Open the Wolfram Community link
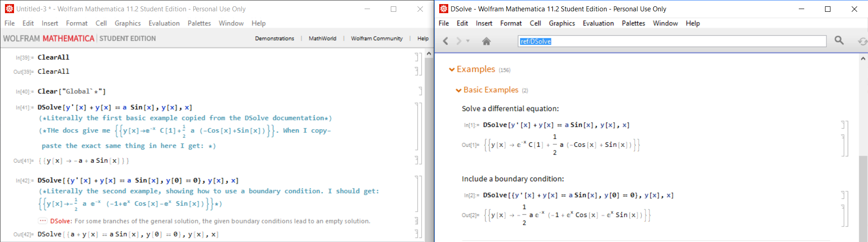 377,39
